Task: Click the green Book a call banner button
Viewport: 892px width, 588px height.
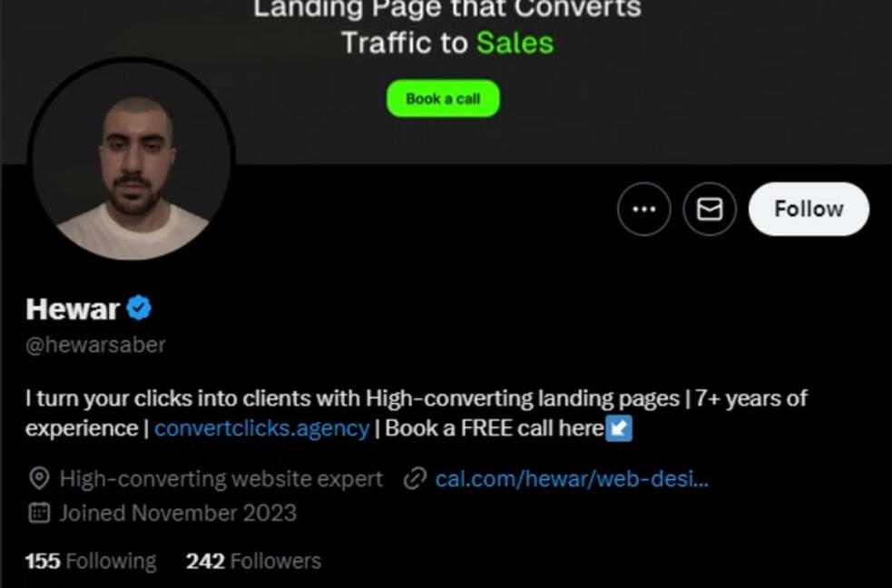Action: click(x=443, y=99)
